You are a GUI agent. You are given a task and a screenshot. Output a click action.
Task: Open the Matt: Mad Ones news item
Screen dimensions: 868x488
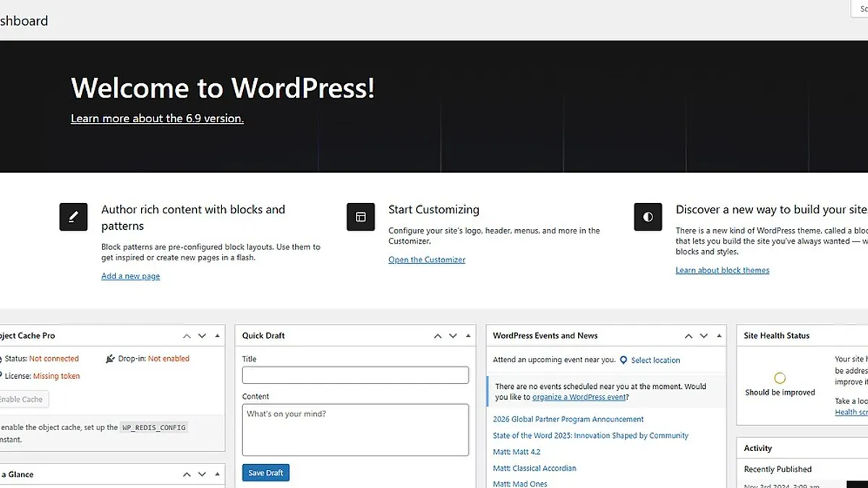[520, 484]
